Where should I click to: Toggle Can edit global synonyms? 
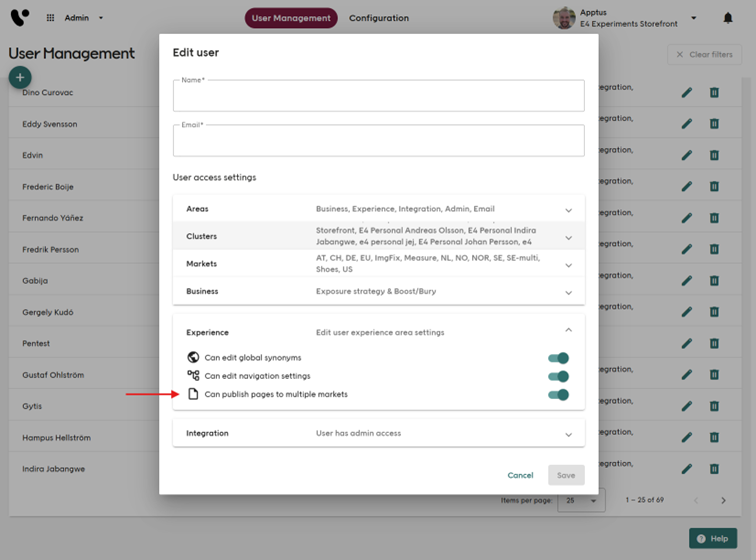tap(558, 358)
